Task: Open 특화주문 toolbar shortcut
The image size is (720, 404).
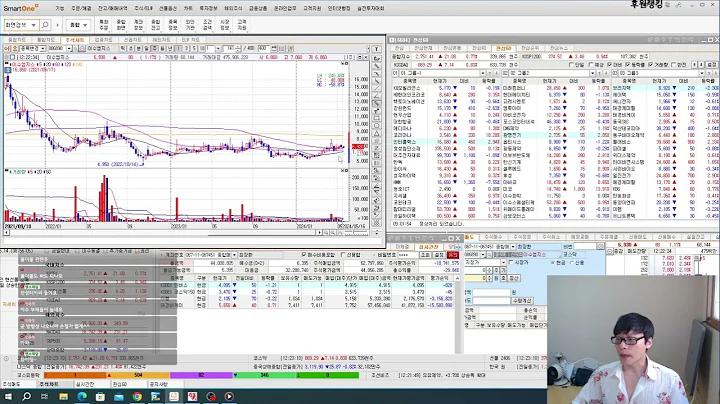Action: coord(104,25)
